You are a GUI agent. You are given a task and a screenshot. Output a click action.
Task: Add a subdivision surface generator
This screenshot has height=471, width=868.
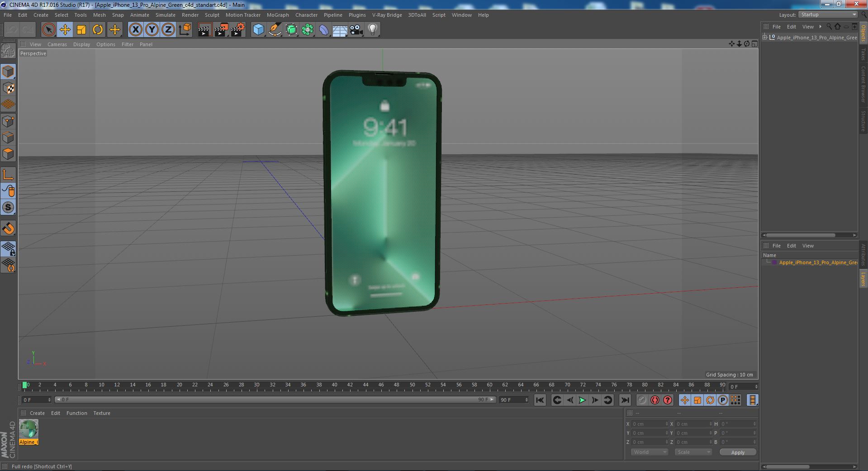[291, 30]
